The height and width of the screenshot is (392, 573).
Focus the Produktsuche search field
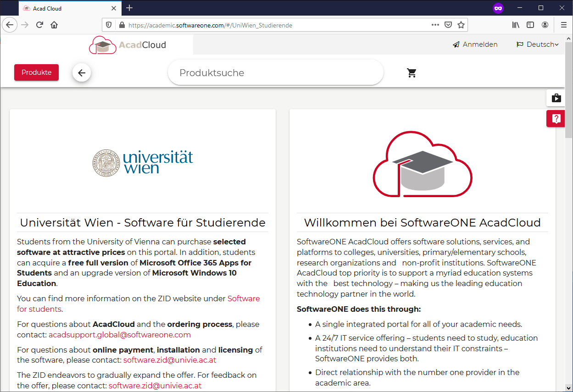275,73
